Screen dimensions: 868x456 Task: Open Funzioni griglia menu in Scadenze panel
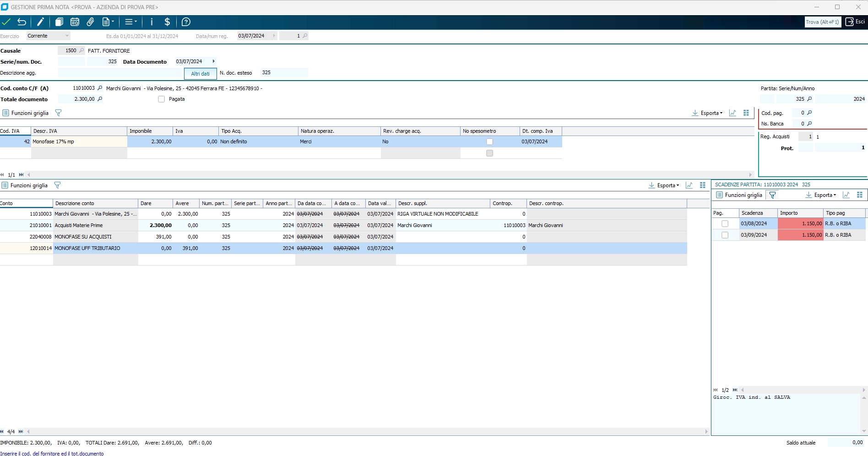point(739,195)
